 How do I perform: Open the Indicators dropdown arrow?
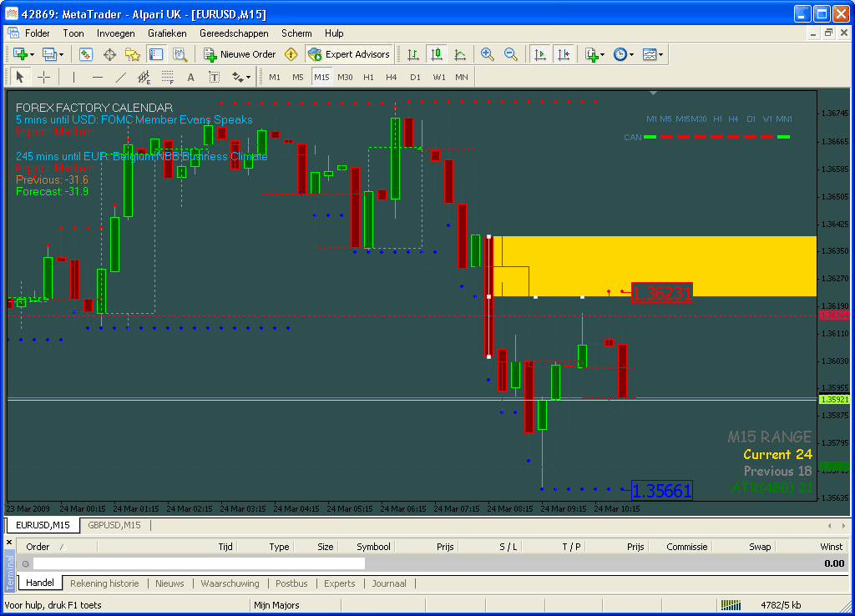(x=603, y=54)
